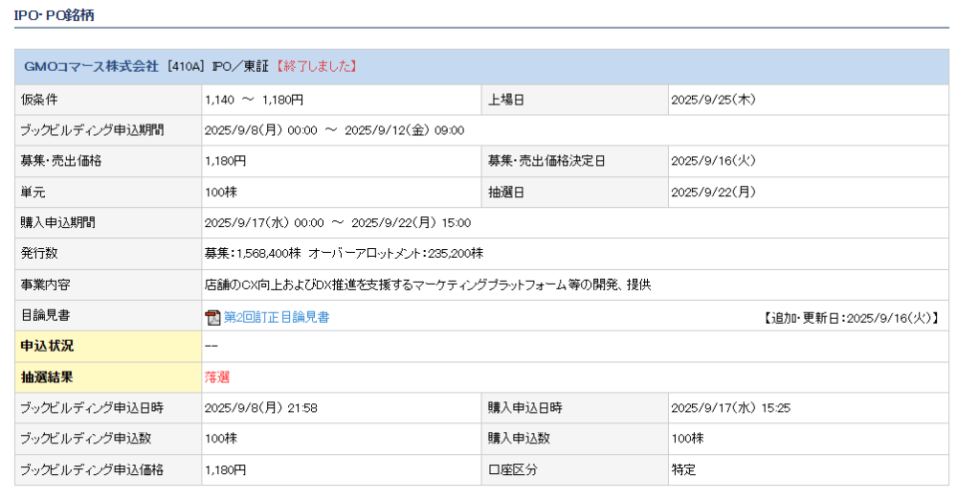Click the [410A] ticker code in header
The image size is (980, 501).
click(x=183, y=66)
